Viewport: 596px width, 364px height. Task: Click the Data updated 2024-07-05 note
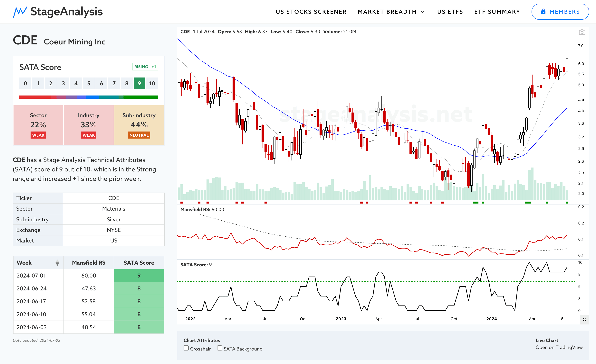pos(36,340)
